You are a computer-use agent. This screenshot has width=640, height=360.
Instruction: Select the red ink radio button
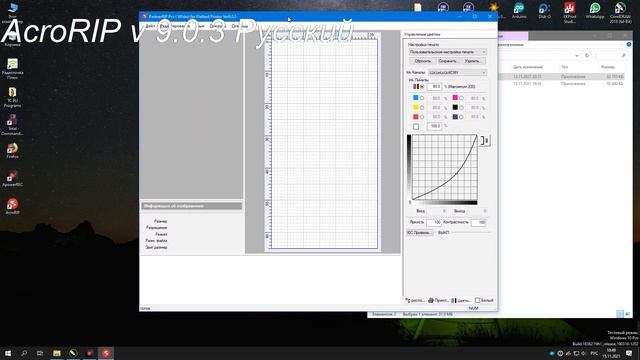click(422, 117)
